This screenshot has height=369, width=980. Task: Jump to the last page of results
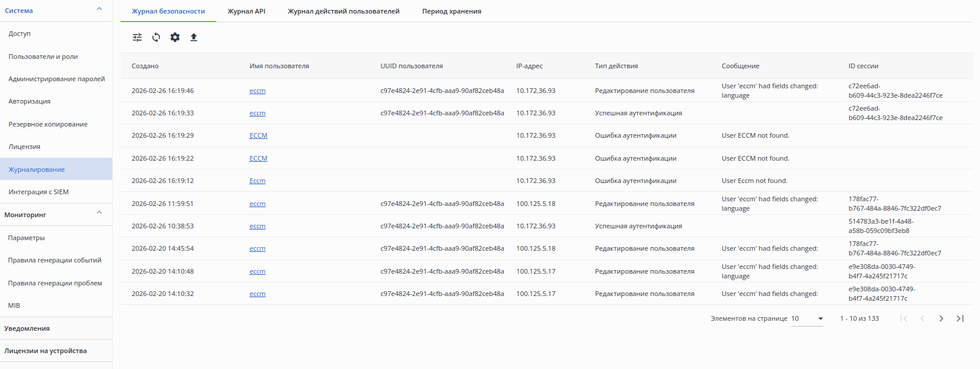pos(960,318)
